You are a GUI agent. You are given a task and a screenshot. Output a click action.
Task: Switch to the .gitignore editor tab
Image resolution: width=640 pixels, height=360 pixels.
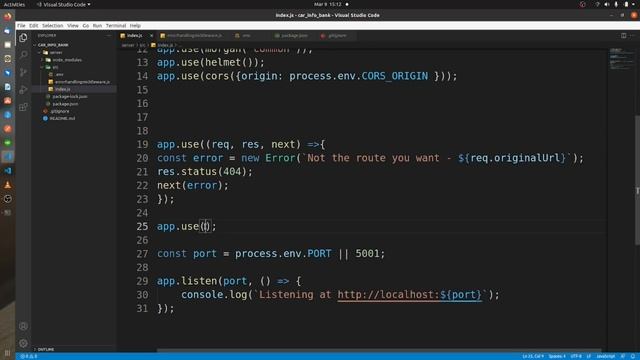tap(337, 36)
